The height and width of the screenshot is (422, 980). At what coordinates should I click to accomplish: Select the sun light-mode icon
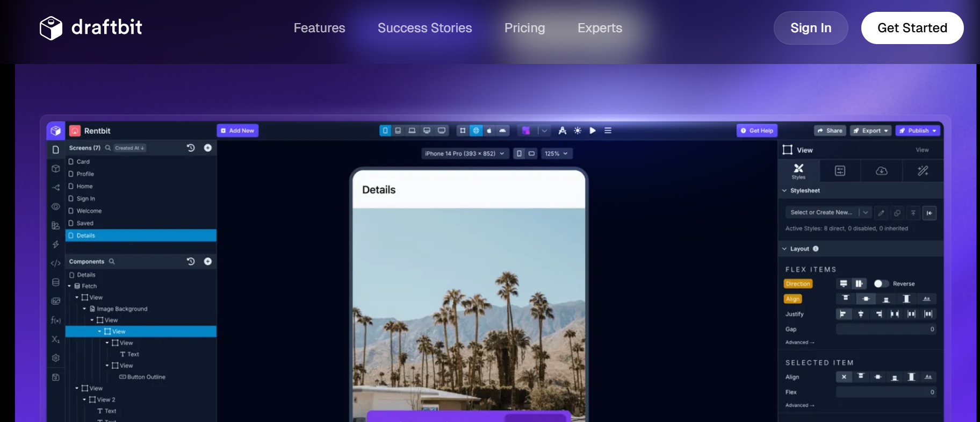click(x=578, y=131)
